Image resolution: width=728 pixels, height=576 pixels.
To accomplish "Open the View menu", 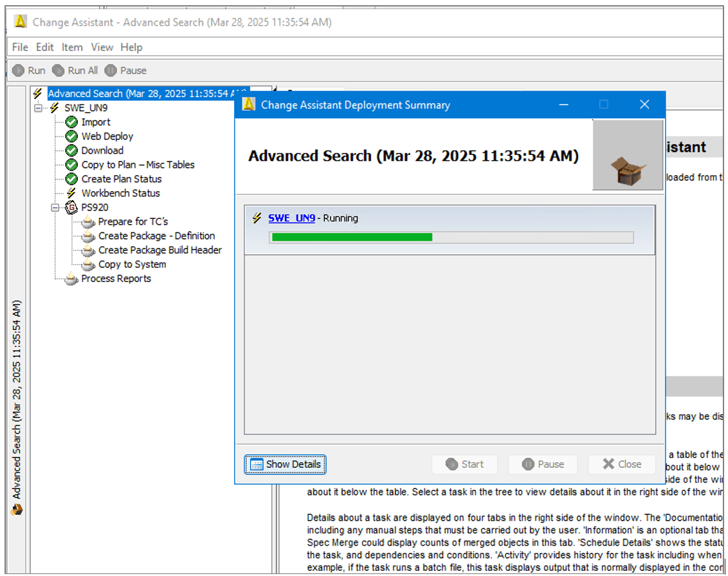I will coord(102,48).
